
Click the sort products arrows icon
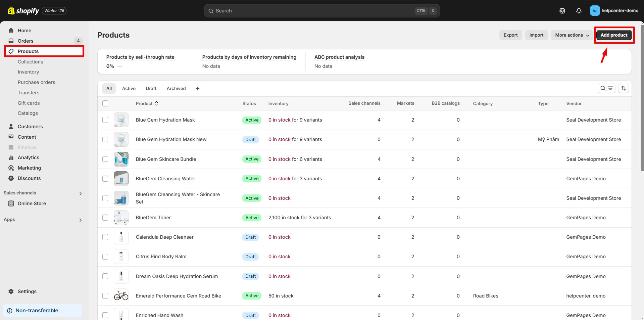coord(624,88)
